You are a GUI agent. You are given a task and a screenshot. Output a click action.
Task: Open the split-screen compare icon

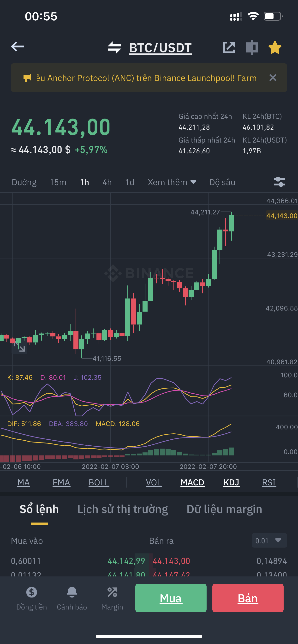252,47
